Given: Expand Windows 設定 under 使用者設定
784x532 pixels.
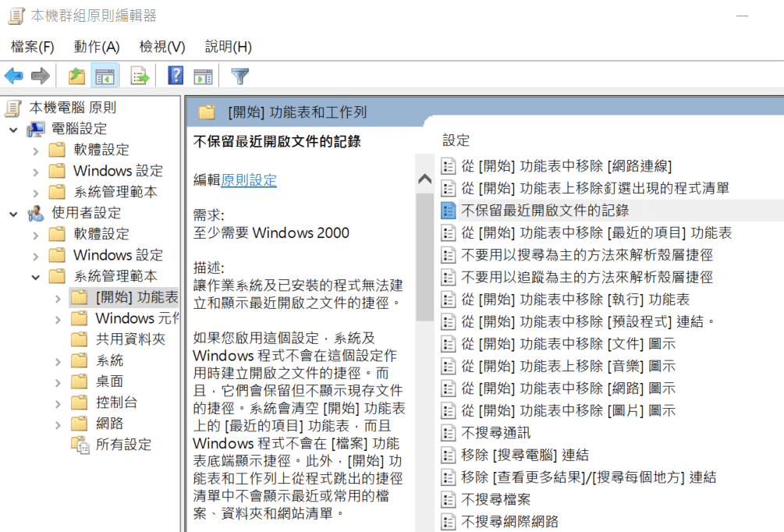Looking at the screenshot, I should [36, 256].
